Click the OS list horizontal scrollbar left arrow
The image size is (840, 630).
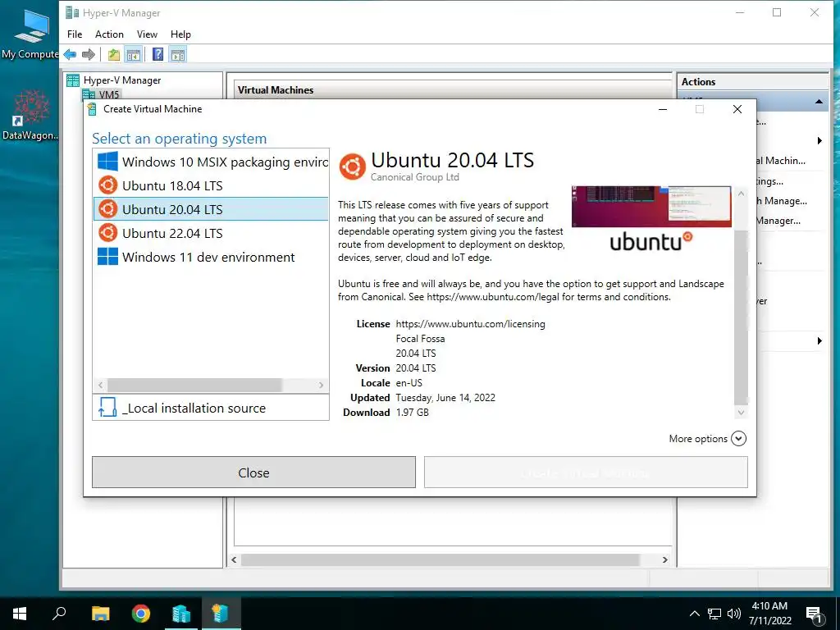[x=100, y=385]
